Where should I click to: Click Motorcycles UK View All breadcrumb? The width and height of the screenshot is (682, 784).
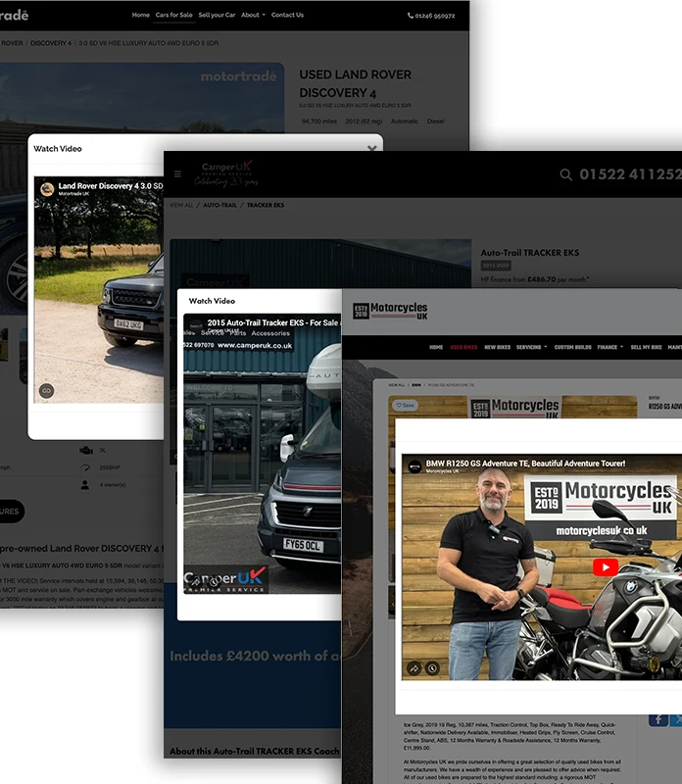point(396,385)
